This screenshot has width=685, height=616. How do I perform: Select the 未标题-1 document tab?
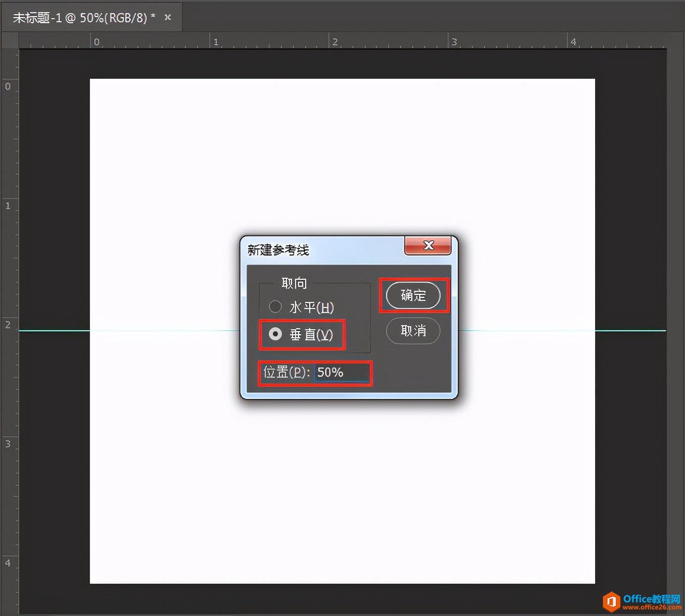[91, 18]
